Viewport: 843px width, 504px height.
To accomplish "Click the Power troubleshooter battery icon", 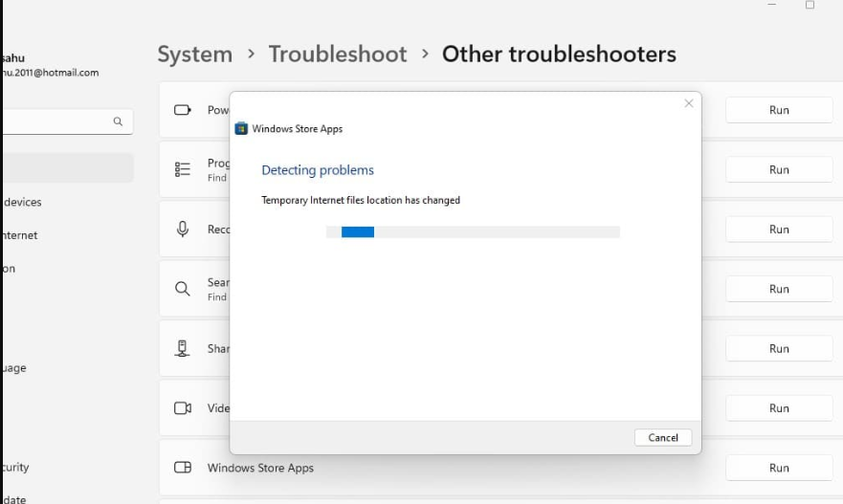I will click(182, 110).
